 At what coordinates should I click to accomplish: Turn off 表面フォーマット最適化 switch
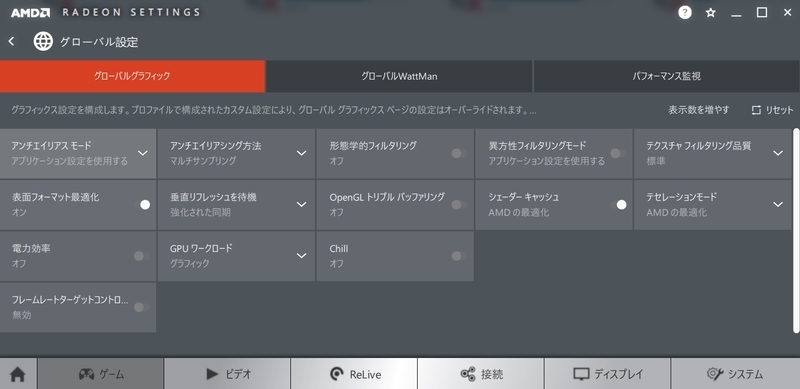coord(142,205)
